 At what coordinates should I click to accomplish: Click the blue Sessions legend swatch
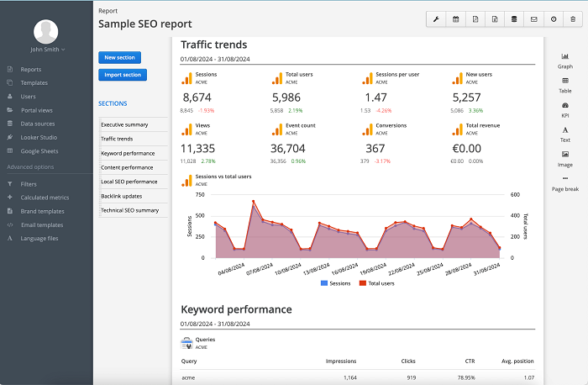click(x=324, y=284)
